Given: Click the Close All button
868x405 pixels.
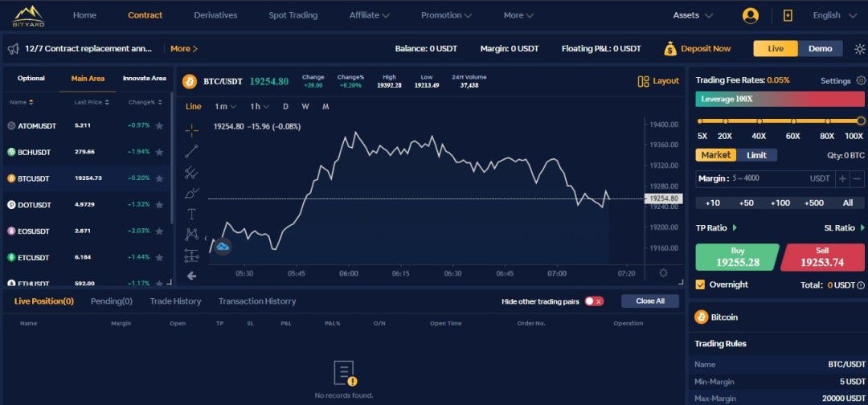Looking at the screenshot, I should pos(650,301).
